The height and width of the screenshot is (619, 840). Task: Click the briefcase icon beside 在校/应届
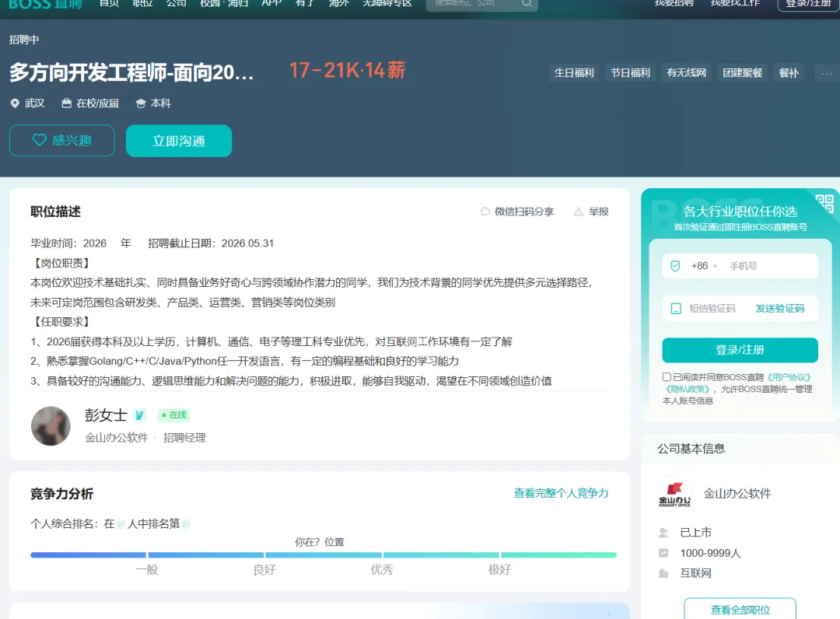click(66, 103)
